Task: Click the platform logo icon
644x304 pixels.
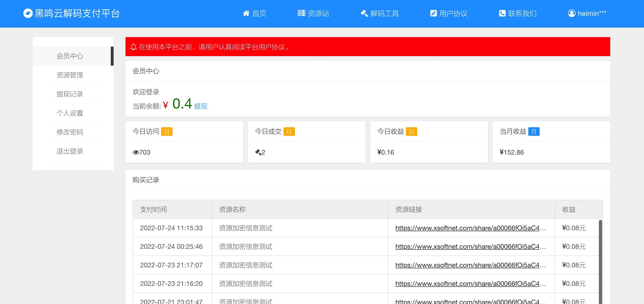Action: point(28,13)
